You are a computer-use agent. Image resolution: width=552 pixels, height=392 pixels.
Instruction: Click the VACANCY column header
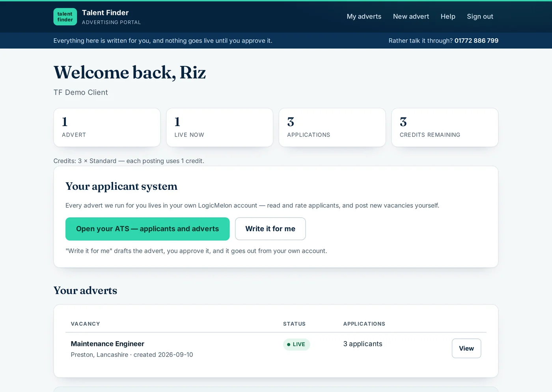coord(86,324)
